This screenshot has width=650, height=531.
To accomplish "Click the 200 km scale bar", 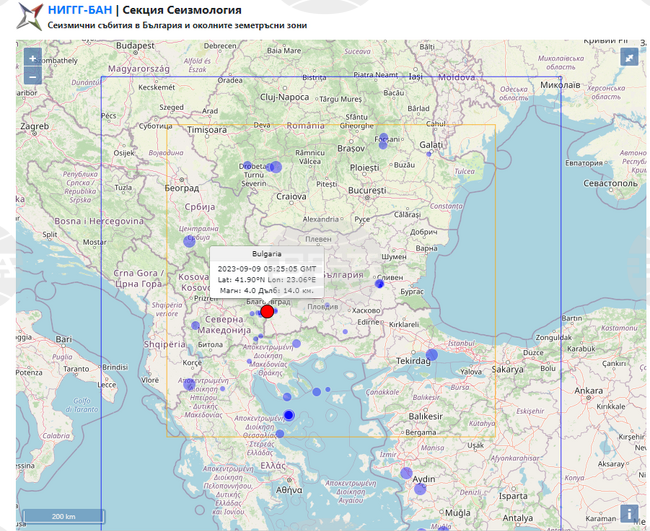I will [x=62, y=516].
